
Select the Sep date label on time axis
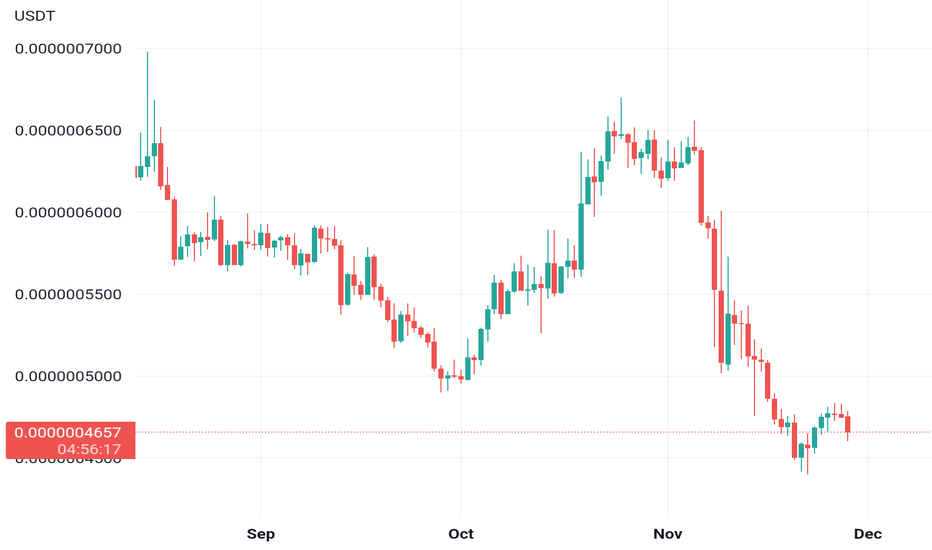260,534
